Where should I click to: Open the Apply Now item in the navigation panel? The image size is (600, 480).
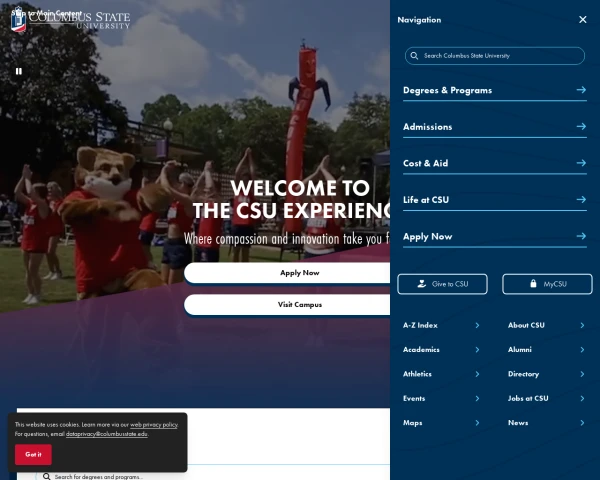coord(427,237)
